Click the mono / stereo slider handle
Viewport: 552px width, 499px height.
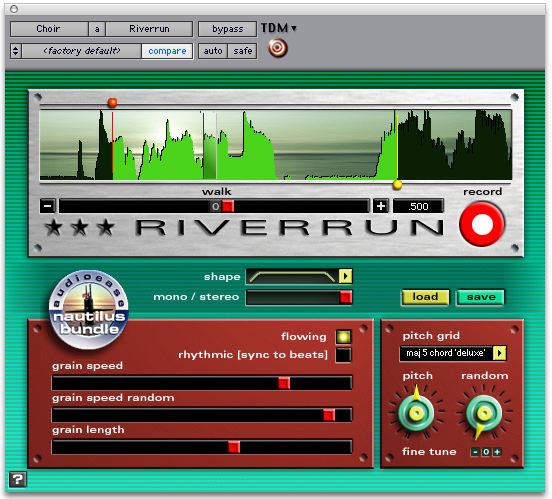tap(345, 297)
